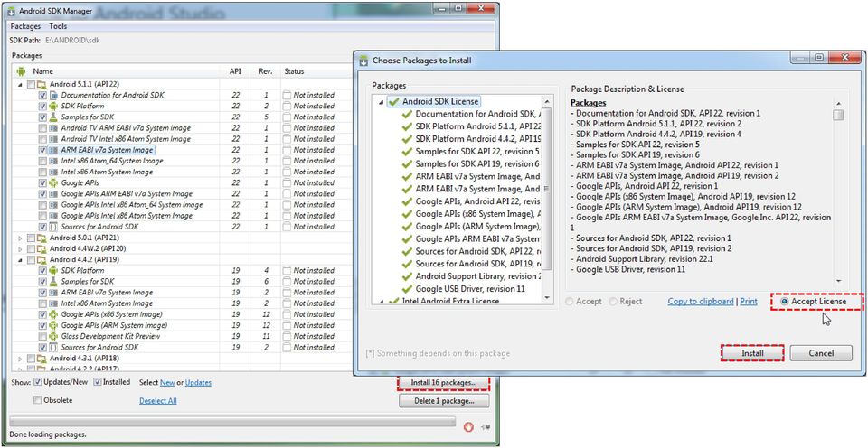
Task: Click the Android robot icon of API 22 SDK Platform
Action: [53, 107]
